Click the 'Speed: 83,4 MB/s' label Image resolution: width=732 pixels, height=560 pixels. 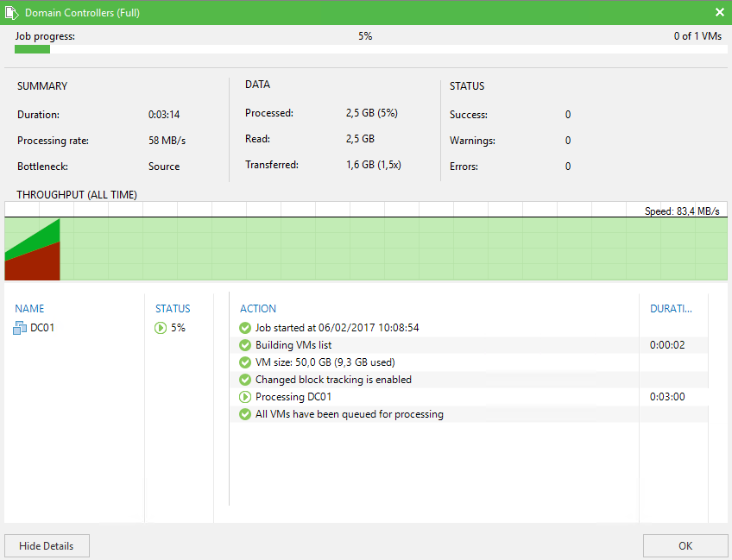click(682, 211)
